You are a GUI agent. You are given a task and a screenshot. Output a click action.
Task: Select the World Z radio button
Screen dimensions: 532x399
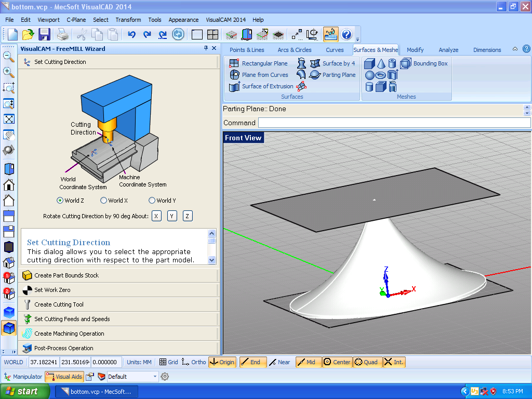[x=60, y=201]
